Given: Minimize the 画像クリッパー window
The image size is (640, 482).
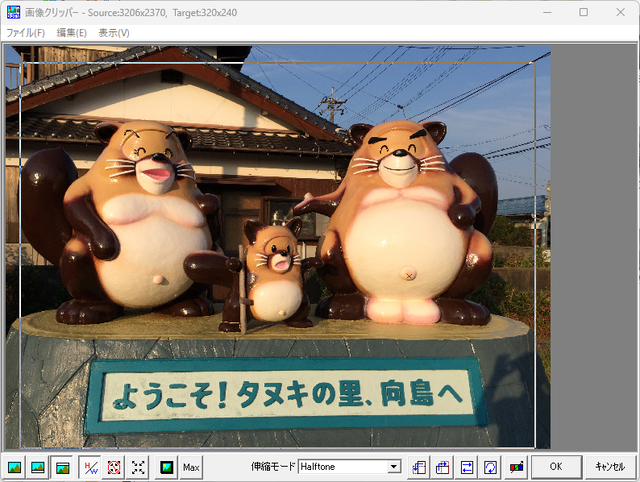Looking at the screenshot, I should 547,12.
